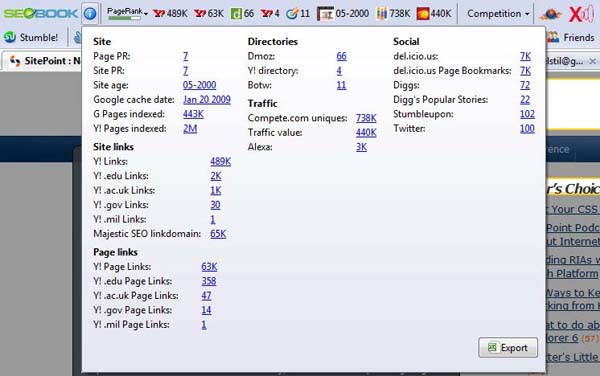Click Traffic value 440K link
This screenshot has height=376, width=600.
(x=366, y=133)
